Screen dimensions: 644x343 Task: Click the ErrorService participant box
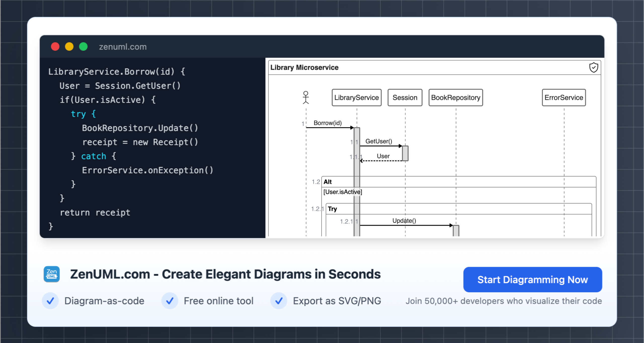[564, 98]
